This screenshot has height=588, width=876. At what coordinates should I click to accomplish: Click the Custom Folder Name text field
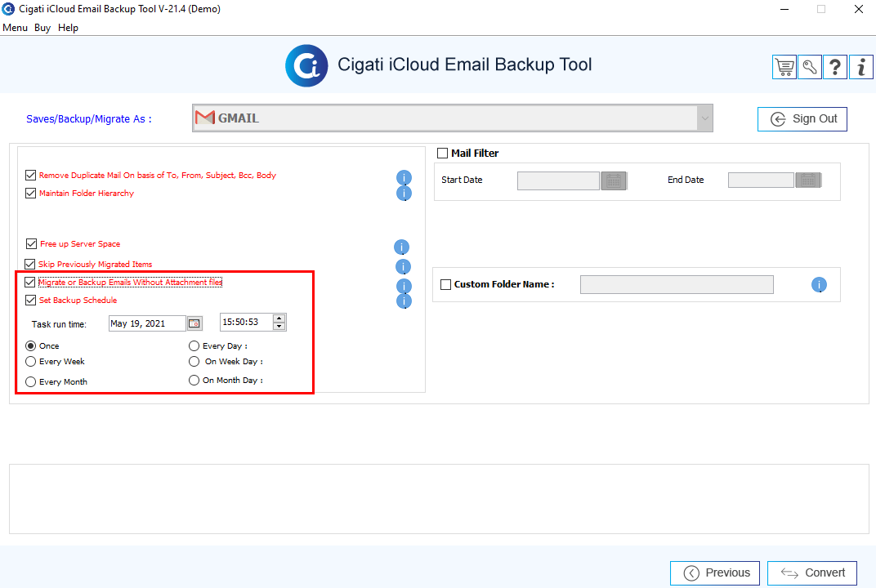pos(677,285)
